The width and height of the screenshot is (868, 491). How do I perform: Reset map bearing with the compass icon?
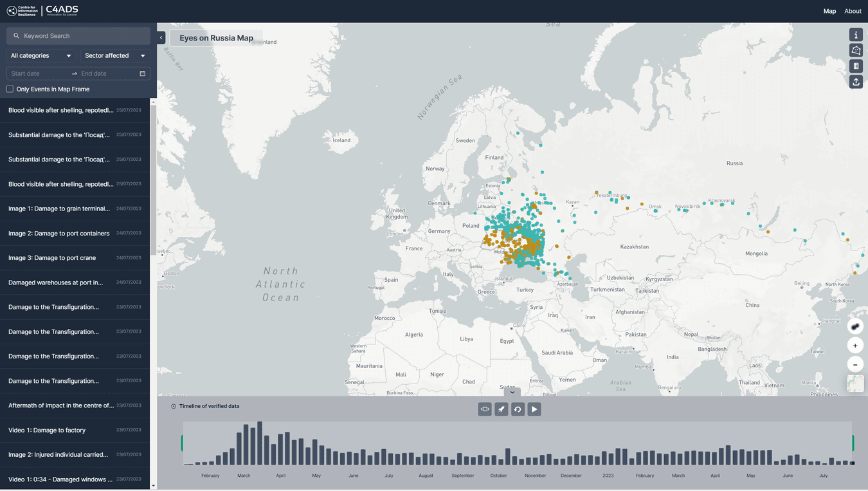coord(854,326)
